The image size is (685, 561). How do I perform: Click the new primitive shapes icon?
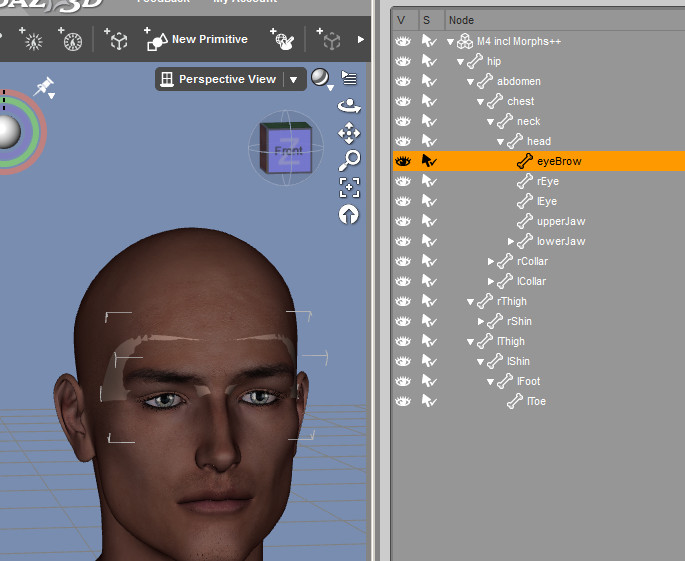(156, 39)
